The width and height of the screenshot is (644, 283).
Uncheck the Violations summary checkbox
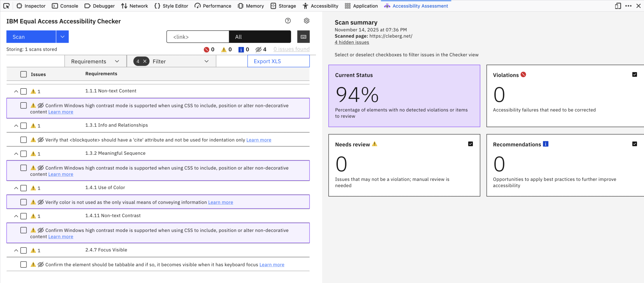pos(635,75)
